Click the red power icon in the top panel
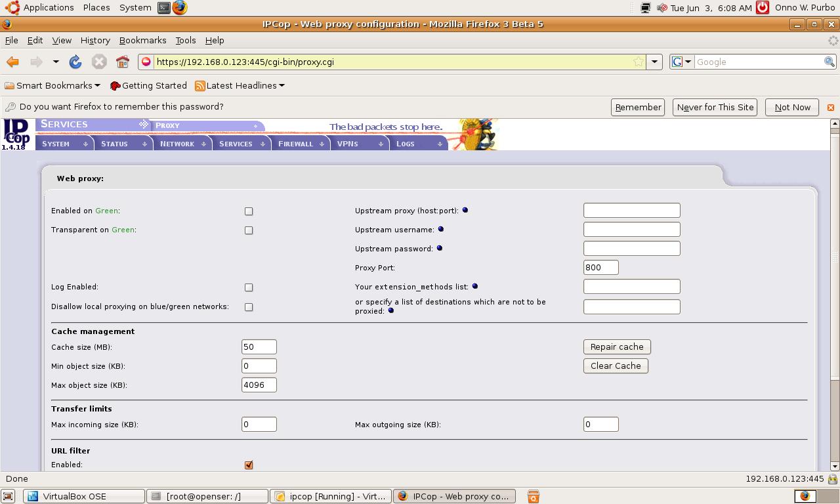Screen dimensions: 840x504 [762, 8]
